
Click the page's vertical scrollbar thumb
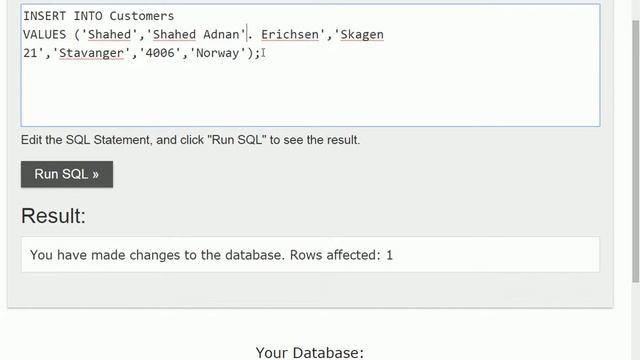click(x=636, y=151)
